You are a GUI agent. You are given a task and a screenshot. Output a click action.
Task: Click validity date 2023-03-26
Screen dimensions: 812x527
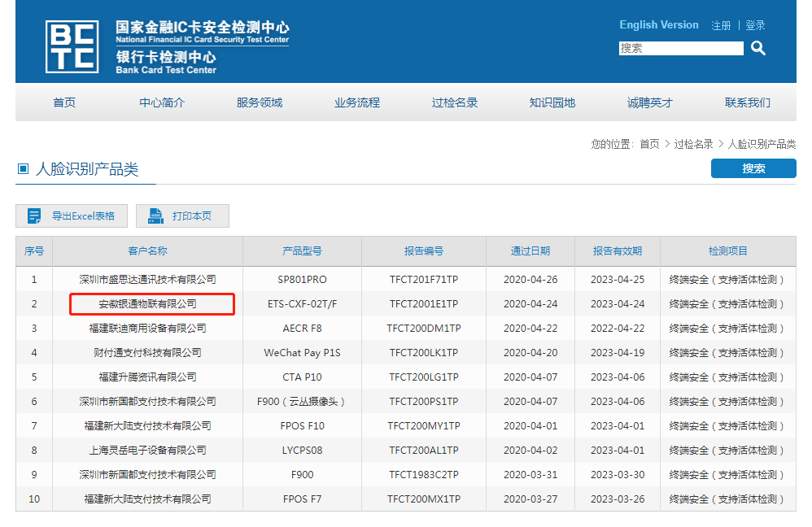click(618, 499)
